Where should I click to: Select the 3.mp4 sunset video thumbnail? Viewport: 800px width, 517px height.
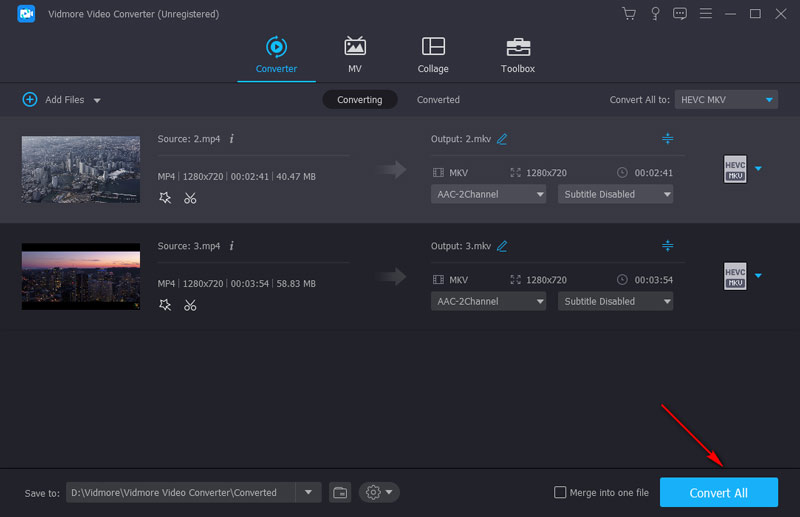point(81,276)
